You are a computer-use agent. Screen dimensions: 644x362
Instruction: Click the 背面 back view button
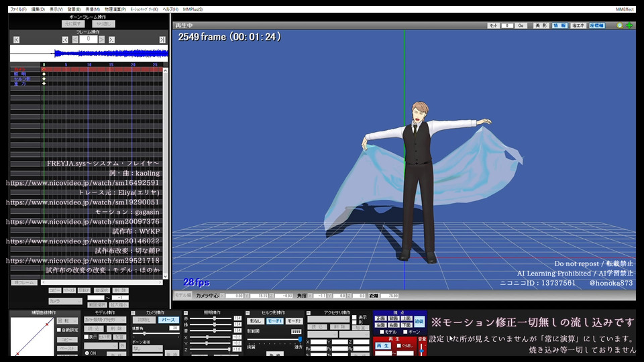[394, 318]
